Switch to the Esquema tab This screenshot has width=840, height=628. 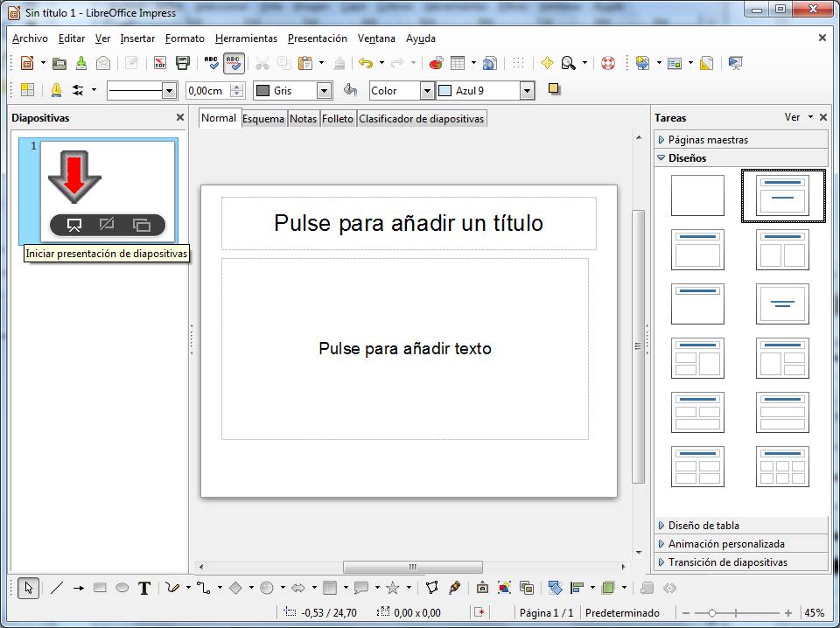[263, 119]
